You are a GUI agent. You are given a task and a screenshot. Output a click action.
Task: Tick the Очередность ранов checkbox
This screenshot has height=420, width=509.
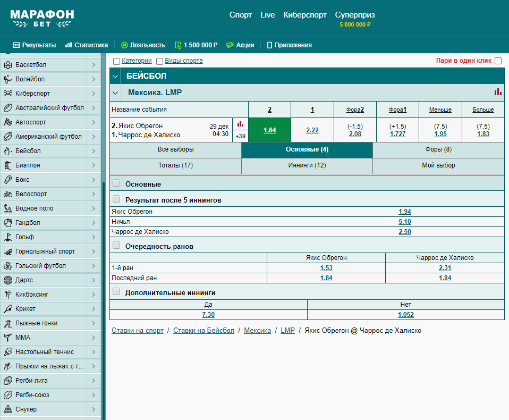116,245
